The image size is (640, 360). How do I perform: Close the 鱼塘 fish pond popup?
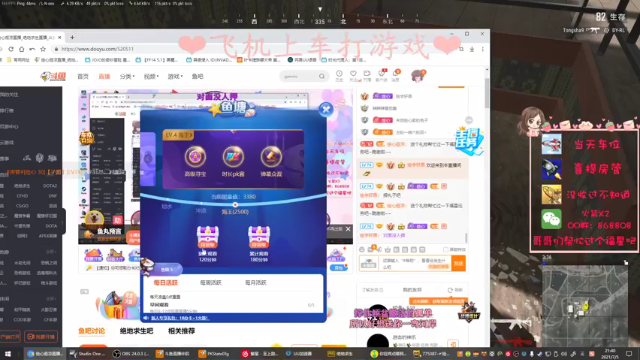[326, 109]
